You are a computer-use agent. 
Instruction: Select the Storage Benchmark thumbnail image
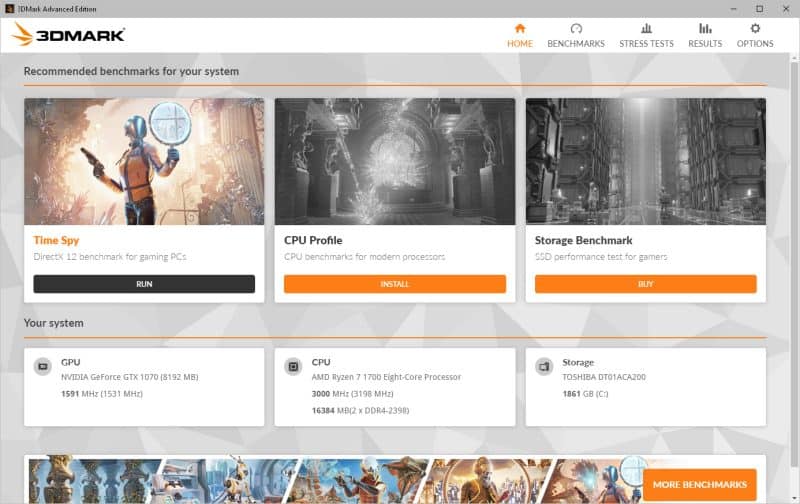pos(646,161)
